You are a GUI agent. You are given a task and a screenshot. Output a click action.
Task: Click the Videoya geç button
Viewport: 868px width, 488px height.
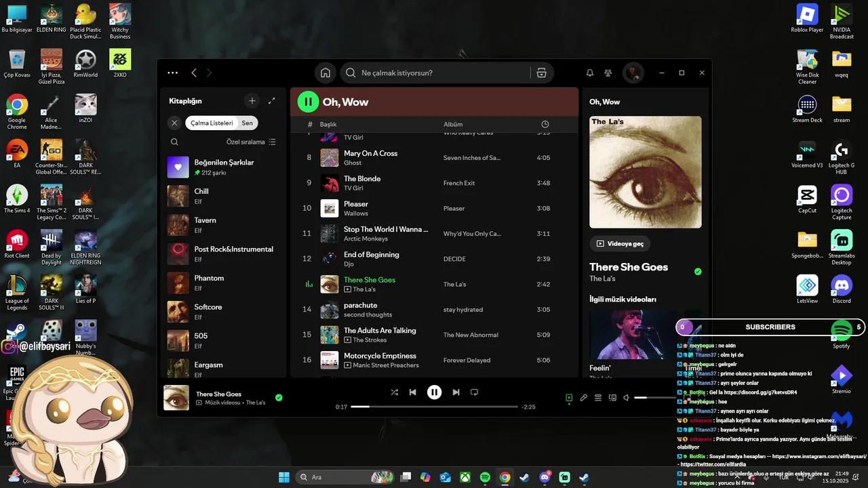coord(620,243)
